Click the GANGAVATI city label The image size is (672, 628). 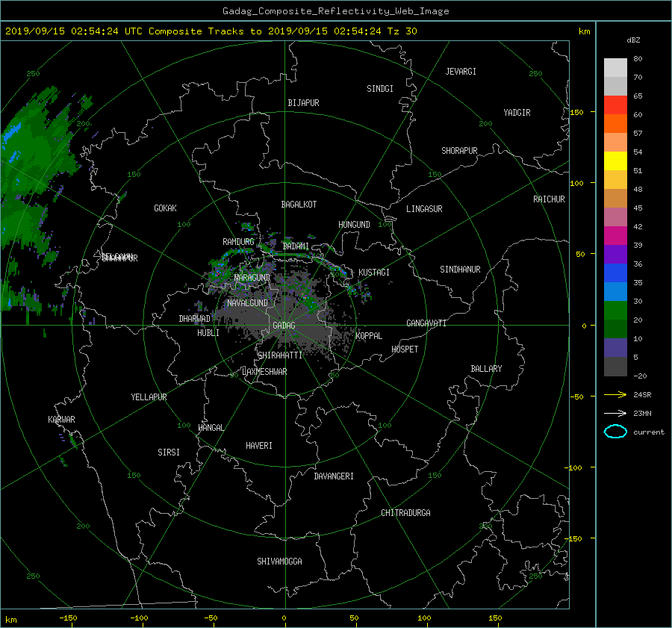(426, 323)
